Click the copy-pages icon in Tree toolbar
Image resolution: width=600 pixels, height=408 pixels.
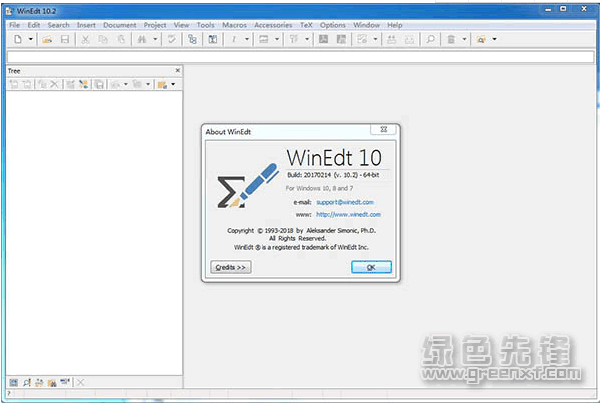[99, 84]
